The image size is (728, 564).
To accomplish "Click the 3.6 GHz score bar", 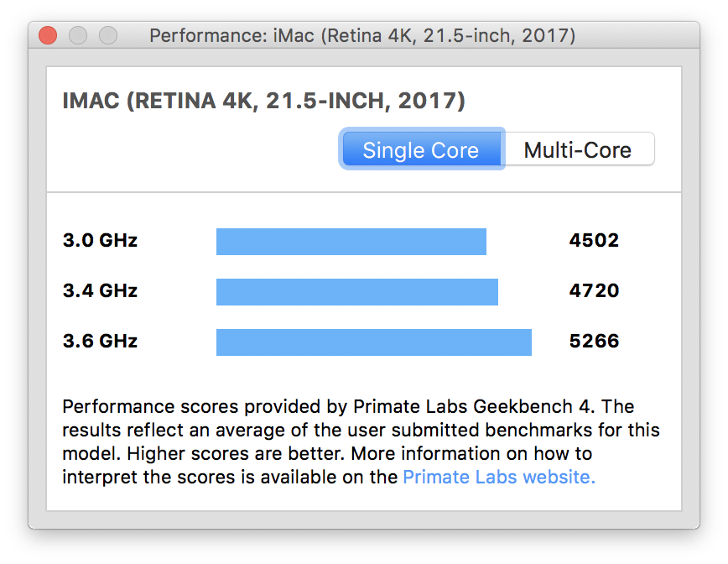I will [374, 342].
